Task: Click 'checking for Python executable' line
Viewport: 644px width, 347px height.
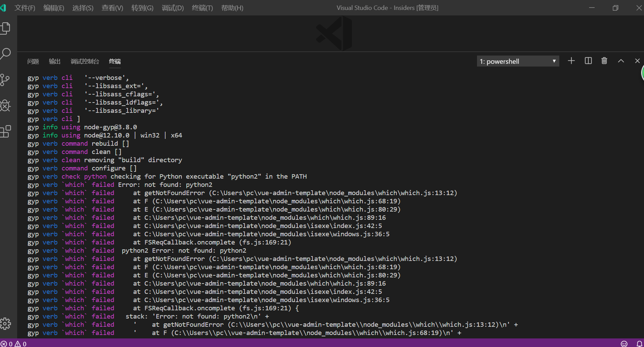Action: coord(167,177)
